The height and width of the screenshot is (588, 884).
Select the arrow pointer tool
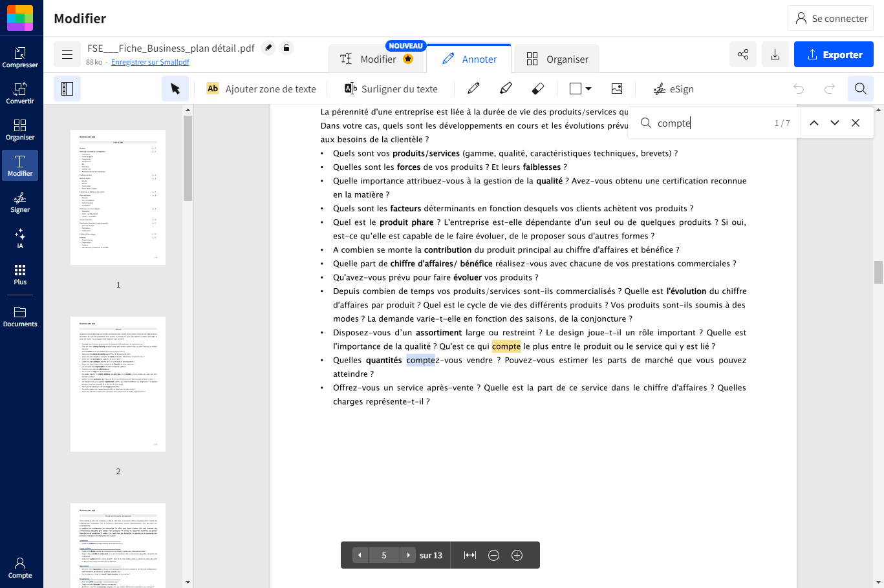[x=175, y=89]
